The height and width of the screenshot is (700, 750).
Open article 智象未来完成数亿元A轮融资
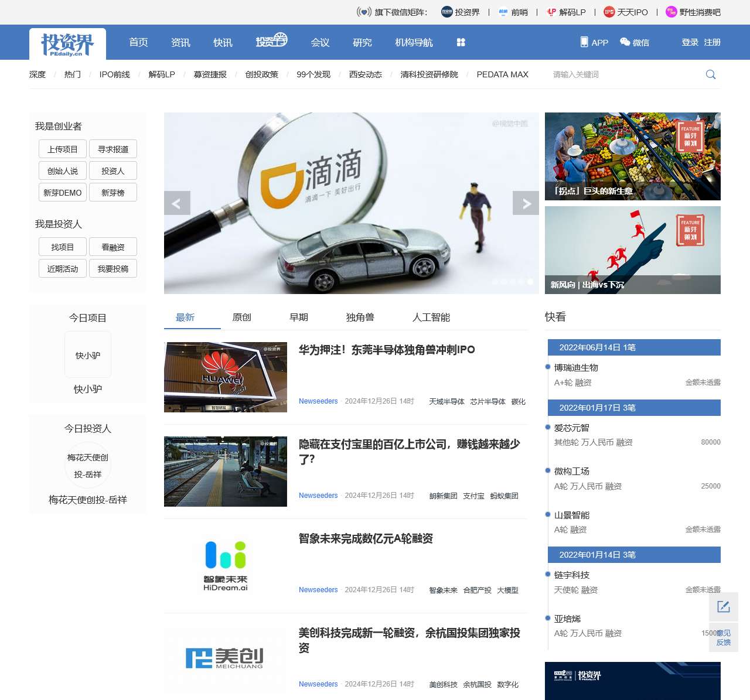(x=366, y=538)
